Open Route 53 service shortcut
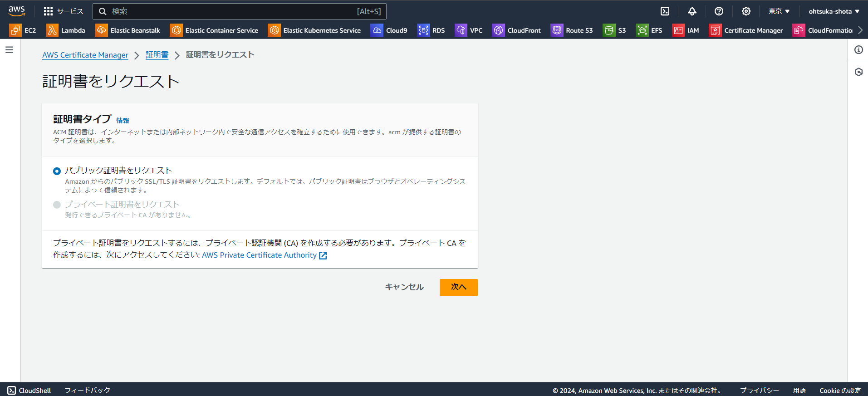This screenshot has width=868, height=396. (x=572, y=30)
